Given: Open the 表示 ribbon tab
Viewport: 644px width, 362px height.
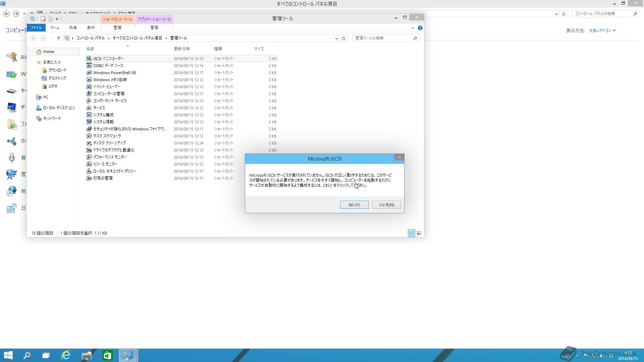Looking at the screenshot, I should (91, 28).
